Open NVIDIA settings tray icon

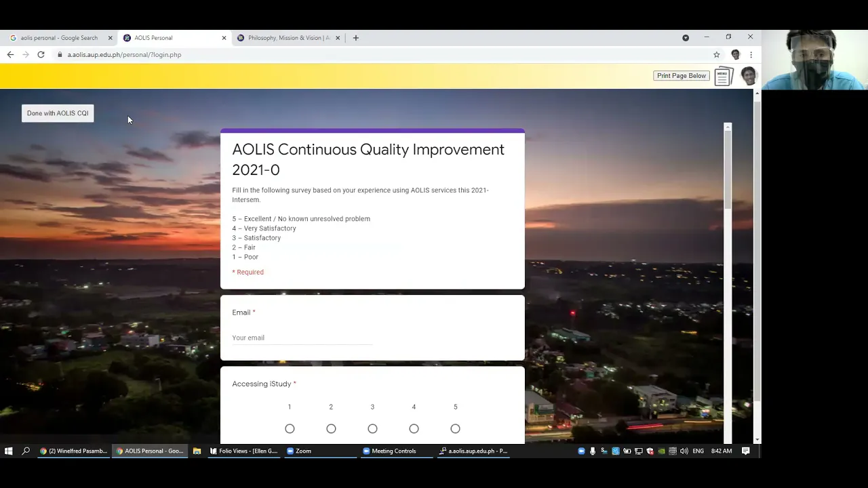pos(661,451)
